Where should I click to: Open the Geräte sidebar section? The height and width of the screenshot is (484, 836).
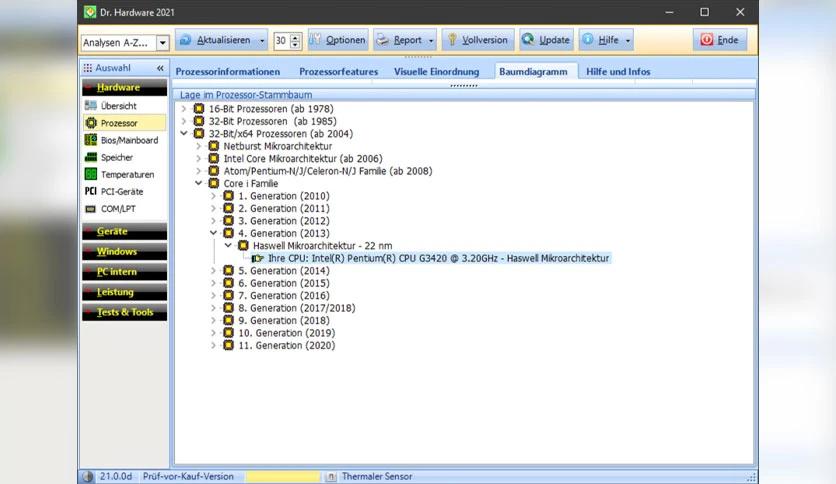point(125,231)
